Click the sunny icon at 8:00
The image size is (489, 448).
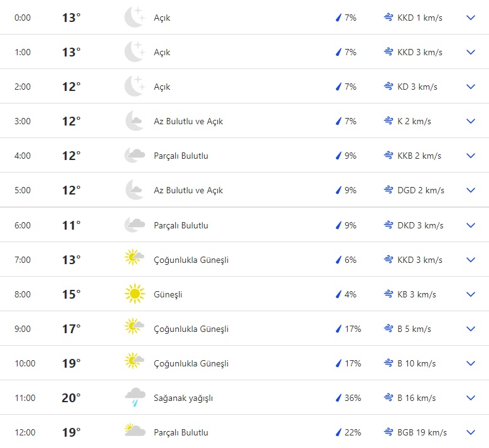[134, 294]
